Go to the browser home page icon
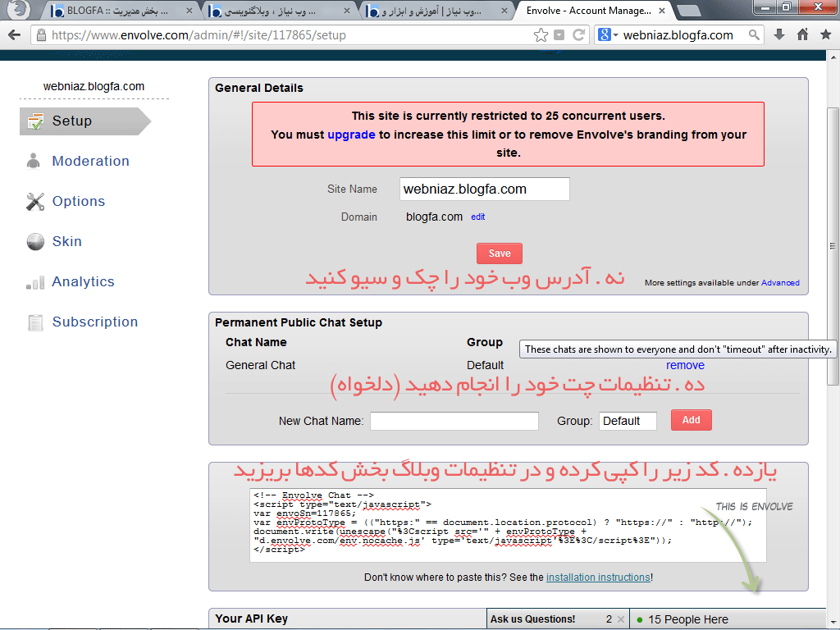The height and width of the screenshot is (630, 840). point(802,35)
